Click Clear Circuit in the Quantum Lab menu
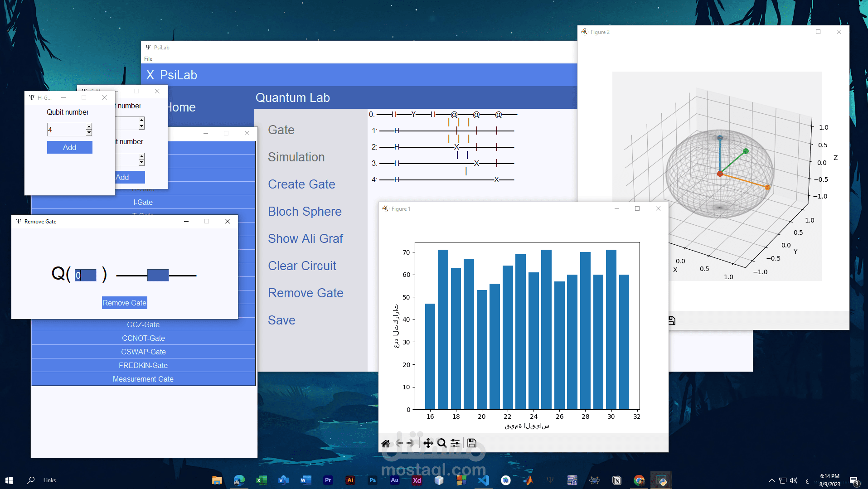868x489 pixels. click(x=302, y=266)
